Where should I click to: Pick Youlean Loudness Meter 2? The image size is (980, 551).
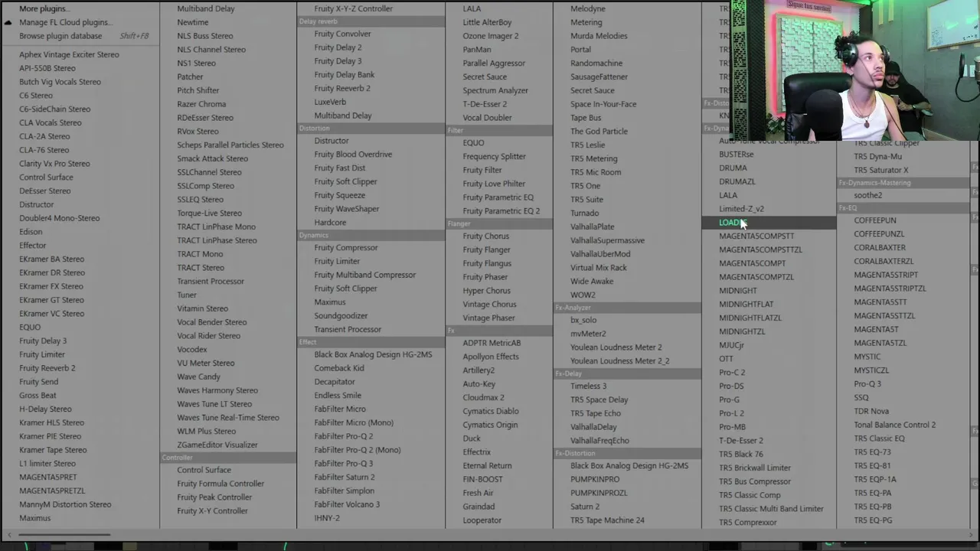pos(616,347)
